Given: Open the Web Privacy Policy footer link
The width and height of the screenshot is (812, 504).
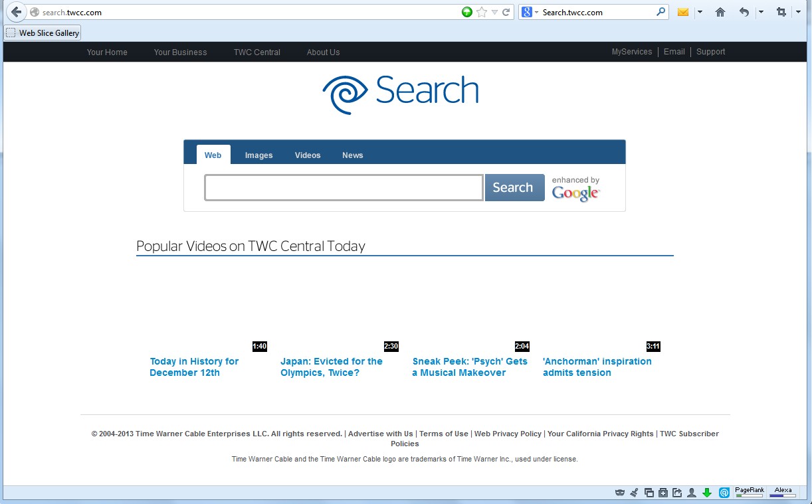Looking at the screenshot, I should (x=508, y=434).
